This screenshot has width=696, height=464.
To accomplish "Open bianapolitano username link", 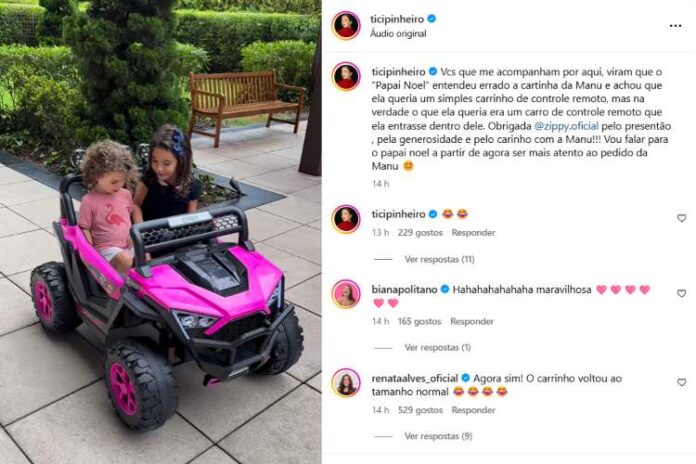I will (404, 290).
